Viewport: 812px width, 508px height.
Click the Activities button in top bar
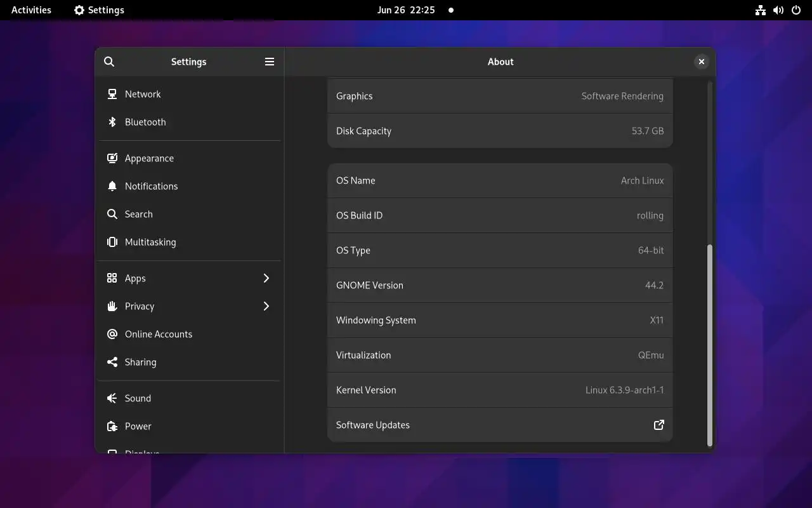pyautogui.click(x=31, y=10)
